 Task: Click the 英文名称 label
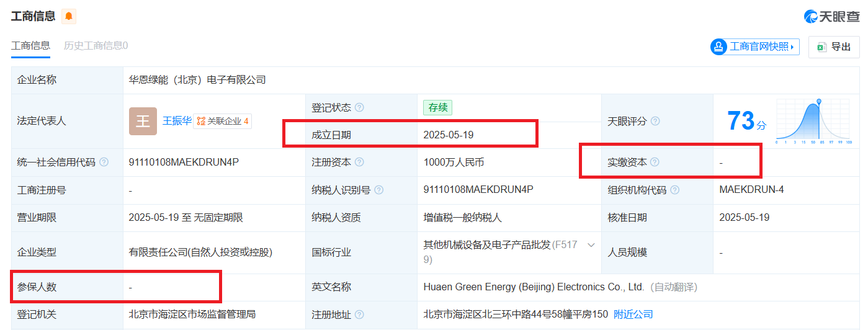pyautogui.click(x=331, y=287)
